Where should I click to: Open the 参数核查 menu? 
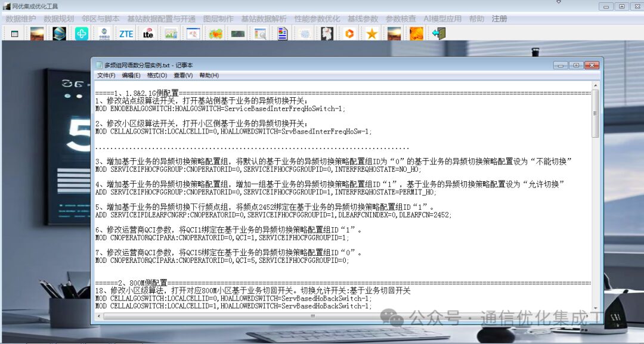pyautogui.click(x=401, y=19)
